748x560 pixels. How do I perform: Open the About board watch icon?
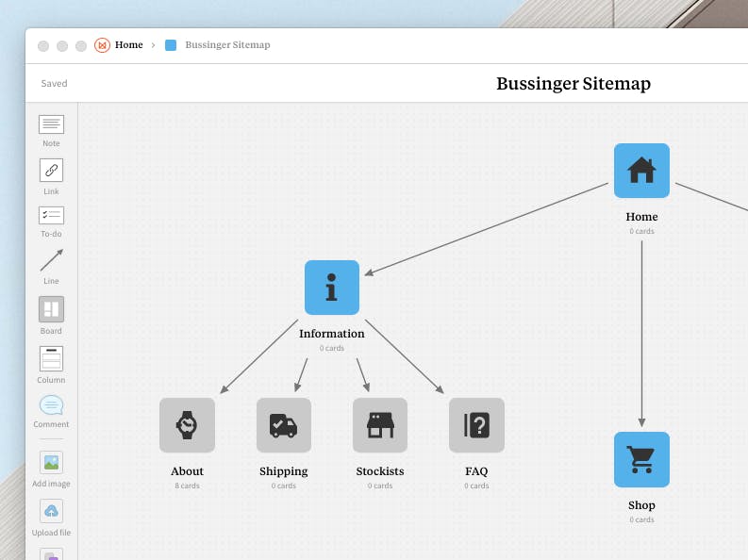tap(187, 425)
